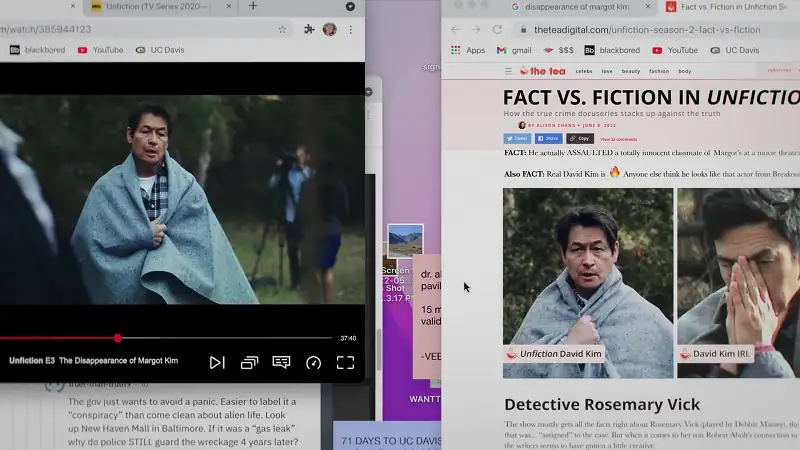Enter fullscreen video mode
The width and height of the screenshot is (800, 450).
click(345, 362)
